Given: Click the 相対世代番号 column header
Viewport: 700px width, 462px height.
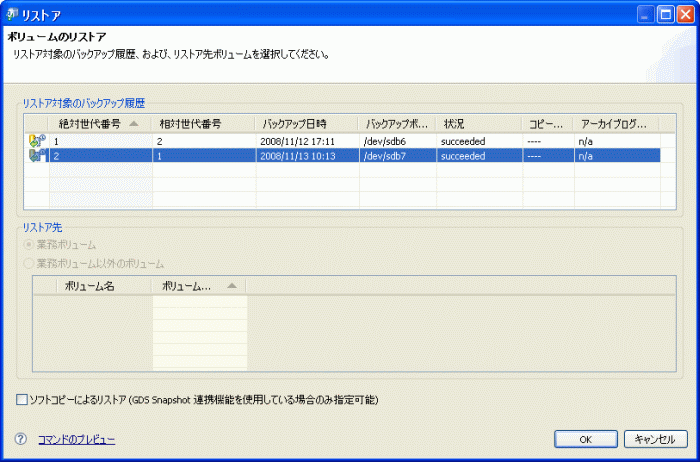Looking at the screenshot, I should point(202,124).
